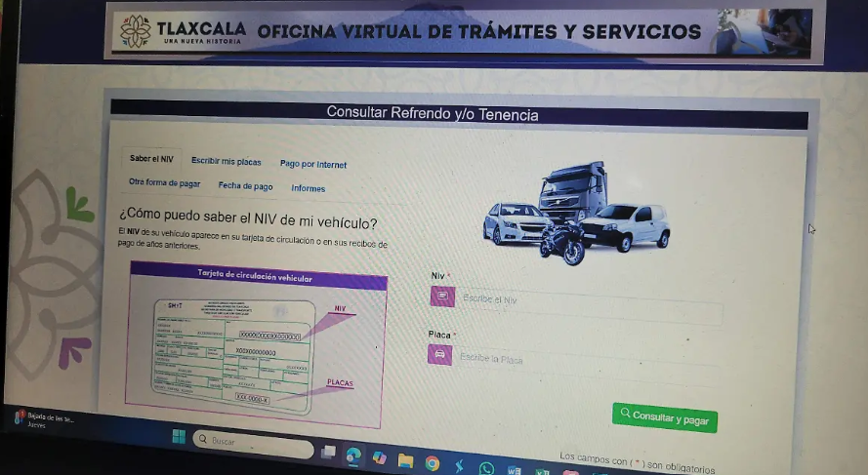Image resolution: width=868 pixels, height=475 pixels.
Task: Click the purple car icon beside Placa
Action: 439,354
